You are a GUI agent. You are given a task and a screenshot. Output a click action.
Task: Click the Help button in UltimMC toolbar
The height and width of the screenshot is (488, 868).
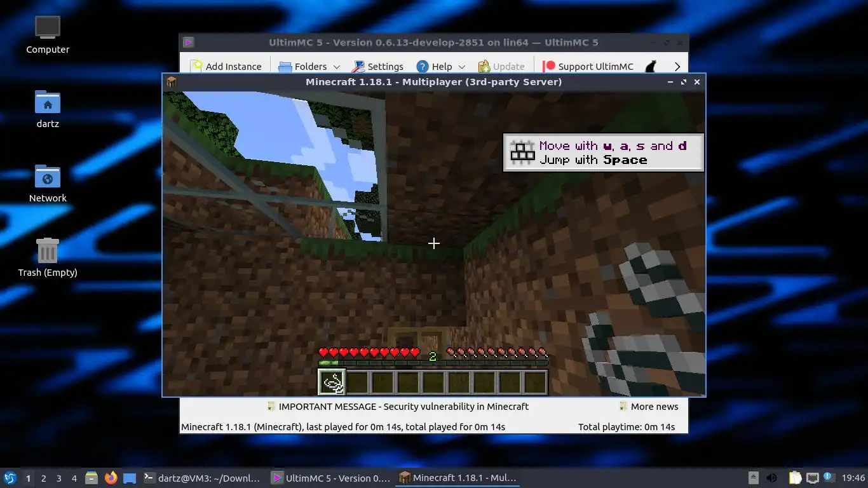point(435,66)
